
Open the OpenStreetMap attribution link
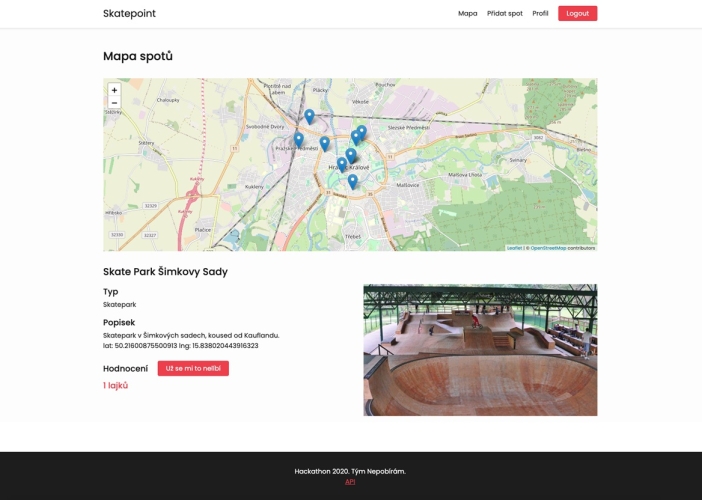tap(548, 247)
